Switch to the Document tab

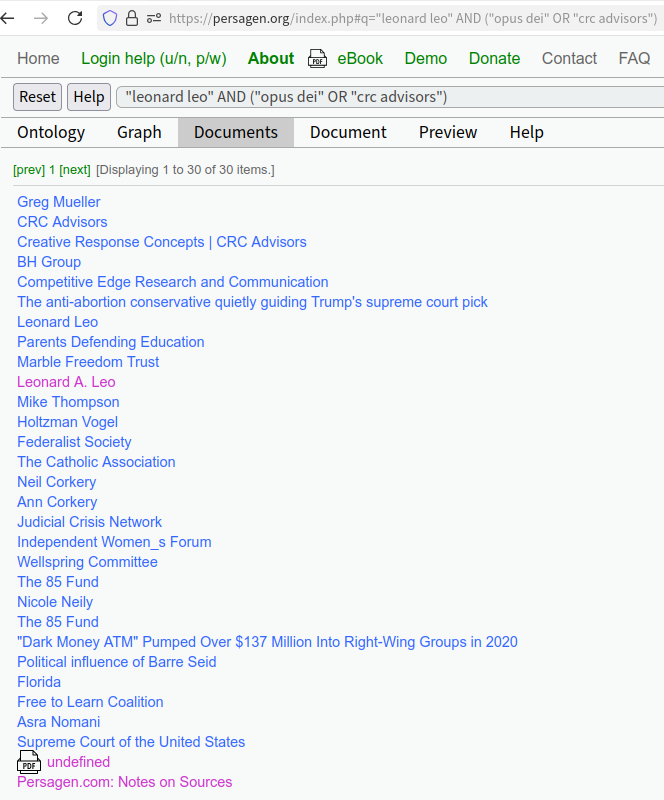coord(348,133)
